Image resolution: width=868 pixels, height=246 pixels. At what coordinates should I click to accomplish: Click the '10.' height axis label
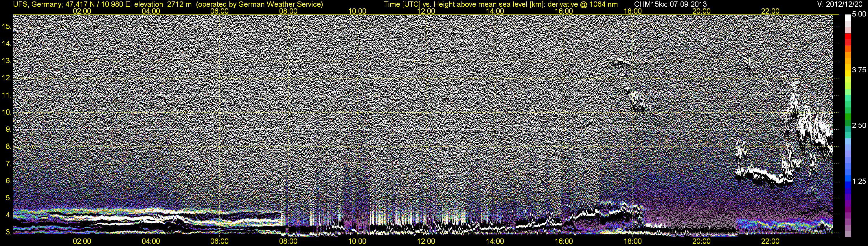point(7,112)
